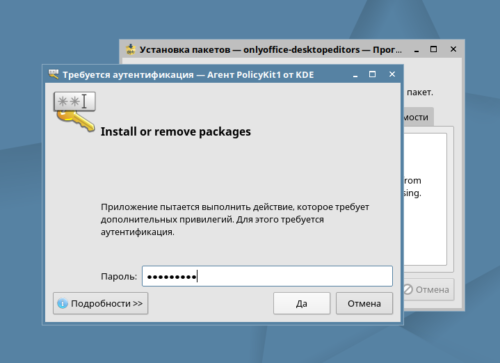Close the Установка пакетов window
The image size is (500, 363).
453,49
